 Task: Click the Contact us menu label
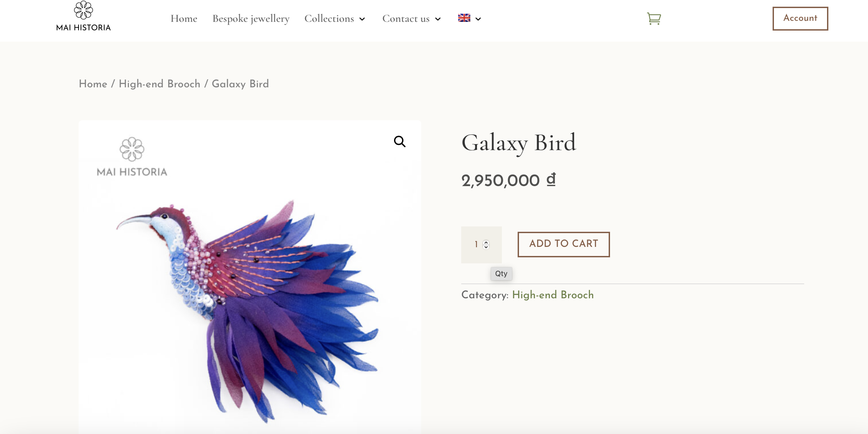pyautogui.click(x=406, y=18)
